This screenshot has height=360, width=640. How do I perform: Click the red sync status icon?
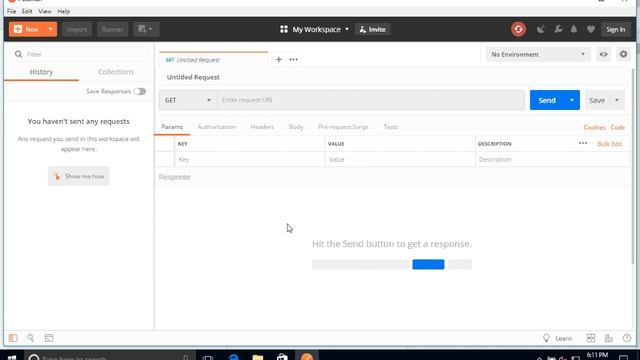point(518,29)
